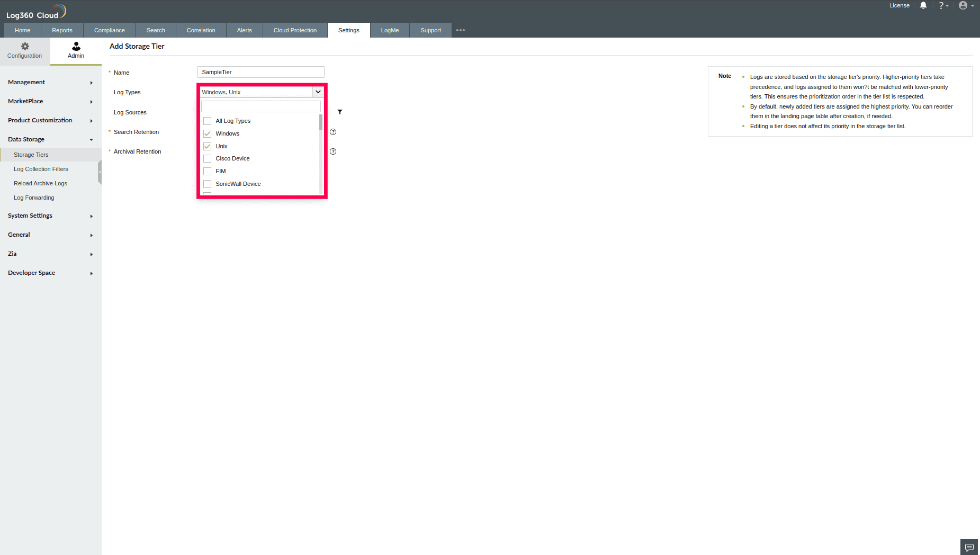Click the filter icon beside Log Sources
This screenshot has width=980, height=555.
point(339,112)
